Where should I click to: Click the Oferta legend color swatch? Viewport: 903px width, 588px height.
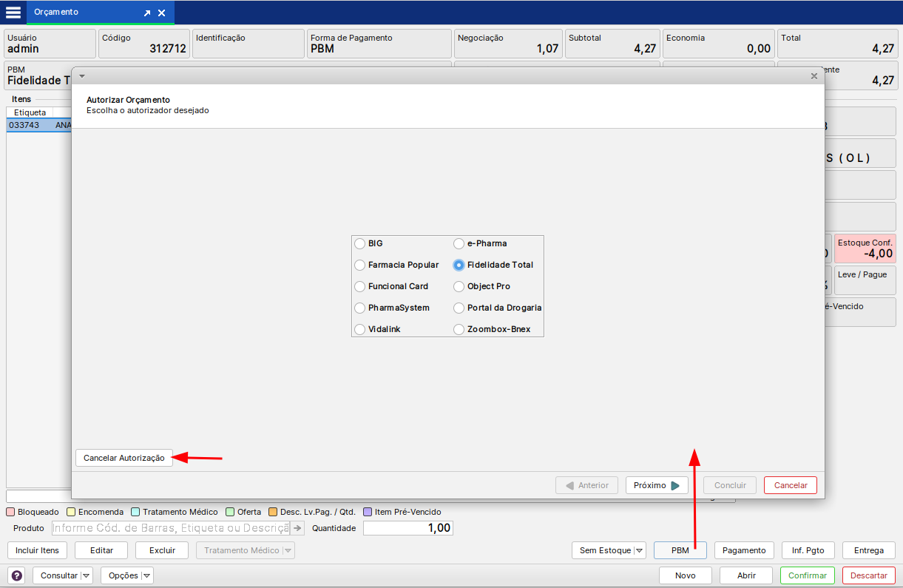230,512
